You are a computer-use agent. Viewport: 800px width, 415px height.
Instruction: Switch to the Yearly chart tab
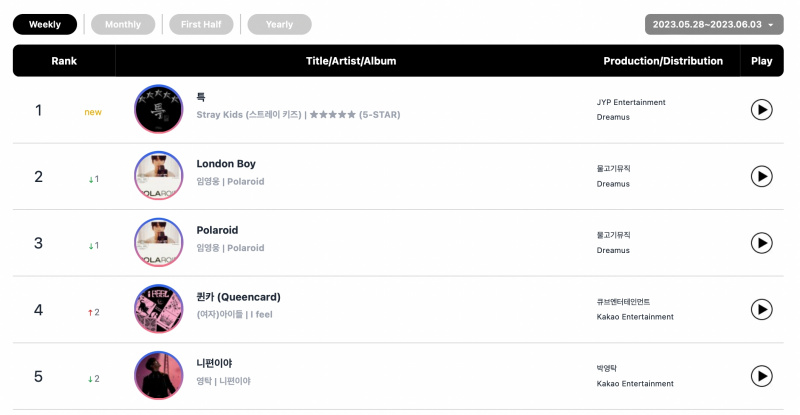[280, 25]
